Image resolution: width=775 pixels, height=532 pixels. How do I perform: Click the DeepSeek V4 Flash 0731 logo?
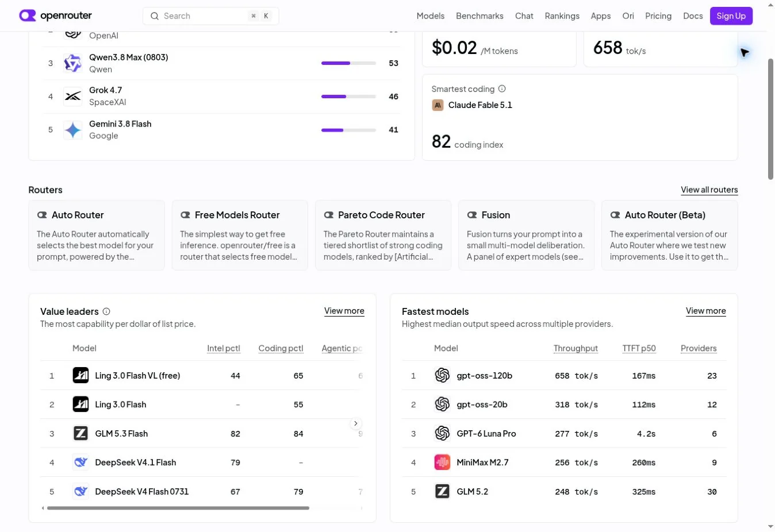coord(80,491)
